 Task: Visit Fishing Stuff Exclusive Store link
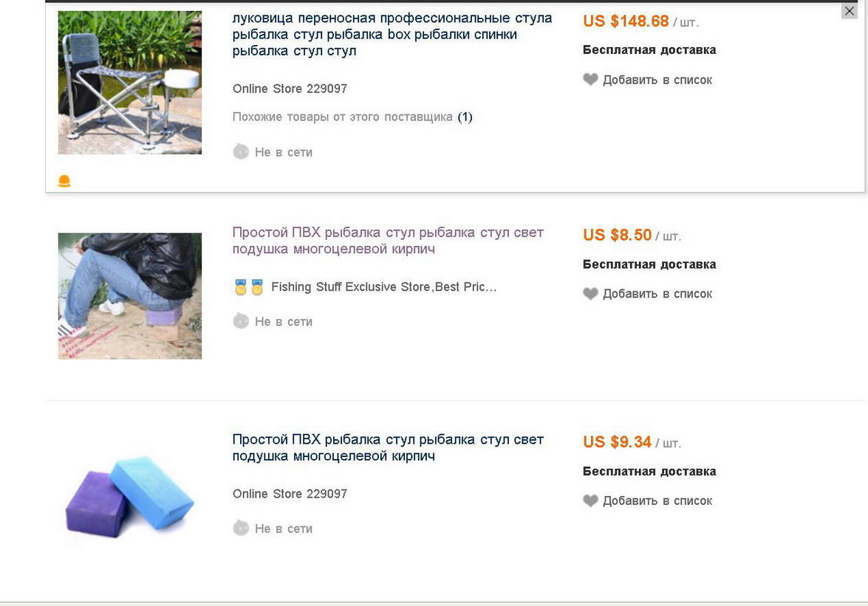click(384, 287)
